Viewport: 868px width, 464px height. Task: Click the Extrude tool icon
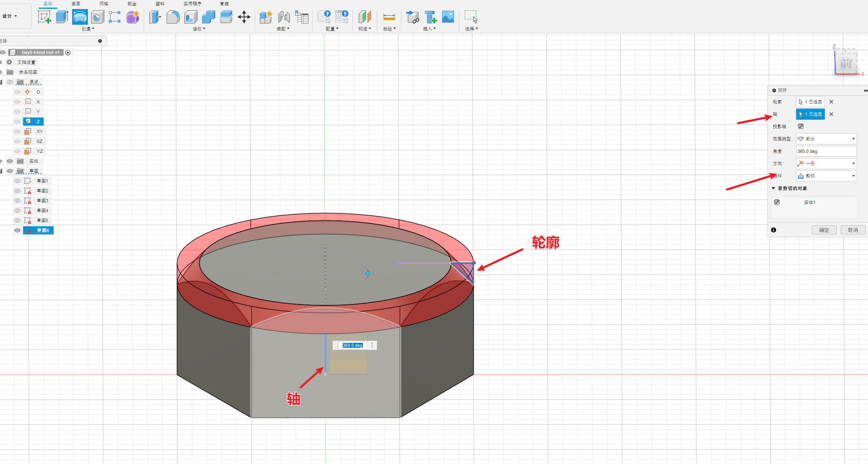click(x=62, y=17)
